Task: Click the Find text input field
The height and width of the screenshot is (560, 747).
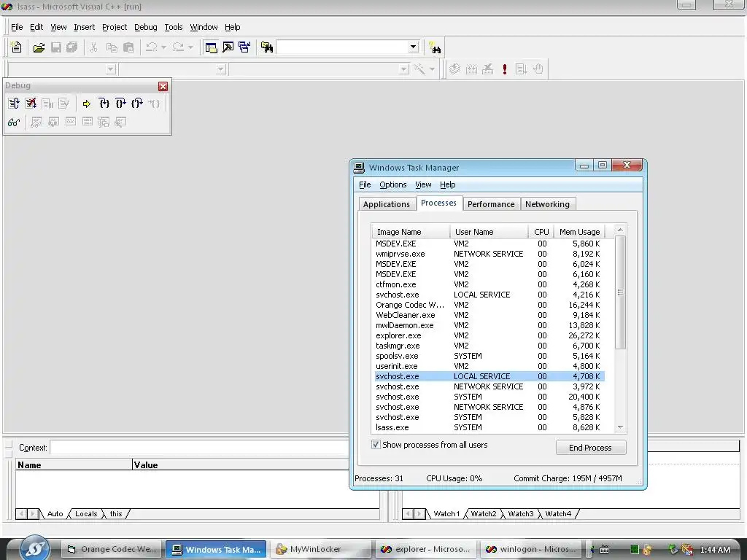Action: (342, 47)
